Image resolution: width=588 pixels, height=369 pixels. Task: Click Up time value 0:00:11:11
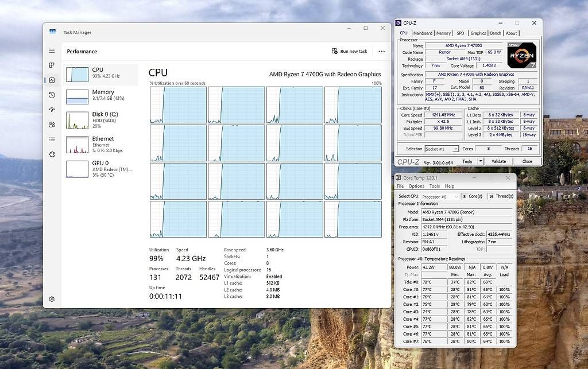[x=165, y=296]
